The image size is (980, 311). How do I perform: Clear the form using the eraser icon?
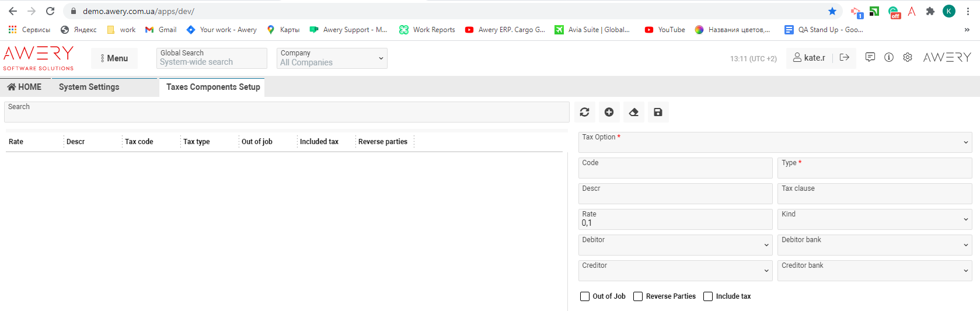634,112
